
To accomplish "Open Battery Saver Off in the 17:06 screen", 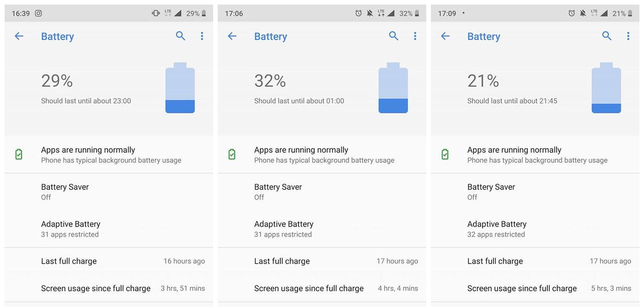I will pyautogui.click(x=322, y=192).
